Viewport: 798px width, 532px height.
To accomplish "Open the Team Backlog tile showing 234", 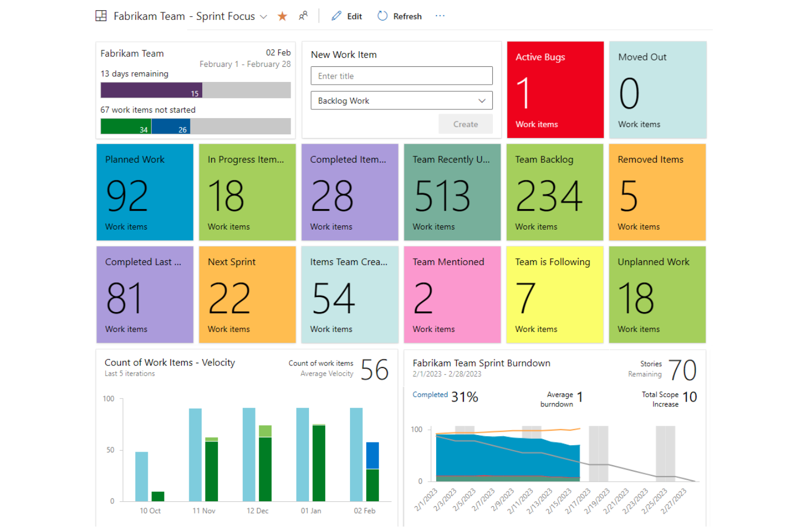I will point(555,192).
